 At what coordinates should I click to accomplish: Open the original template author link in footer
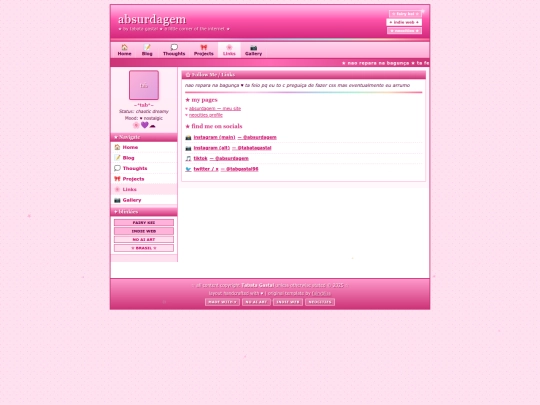coord(321,293)
